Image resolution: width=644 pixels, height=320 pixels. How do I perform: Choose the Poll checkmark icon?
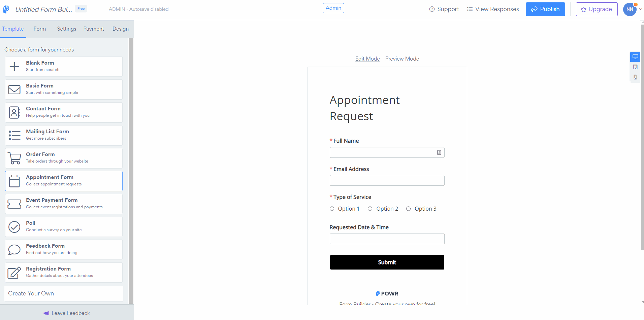pos(14,227)
